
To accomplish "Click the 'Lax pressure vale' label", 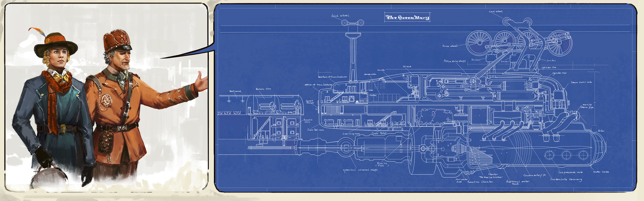I will pyautogui.click(x=571, y=172).
